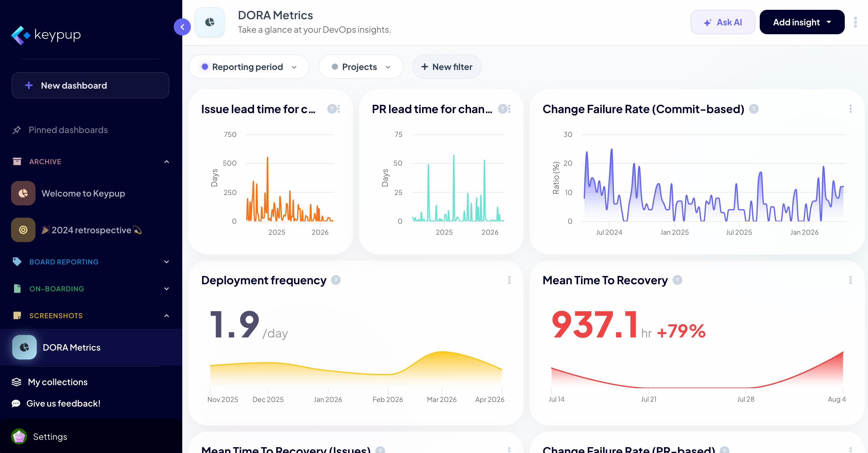Open My collections
Viewport: 868px width, 453px height.
coord(57,382)
